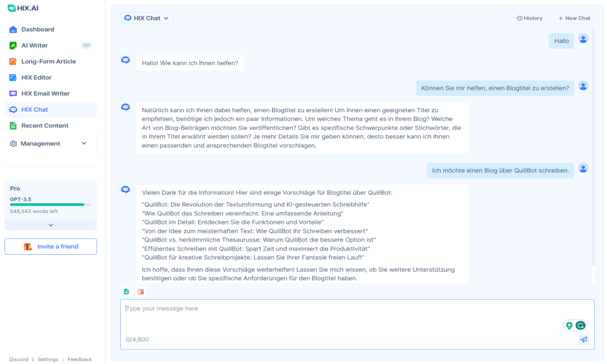
Task: Click the title "Effizientes Schreiben mit QuillBot"
Action: click(x=256, y=249)
